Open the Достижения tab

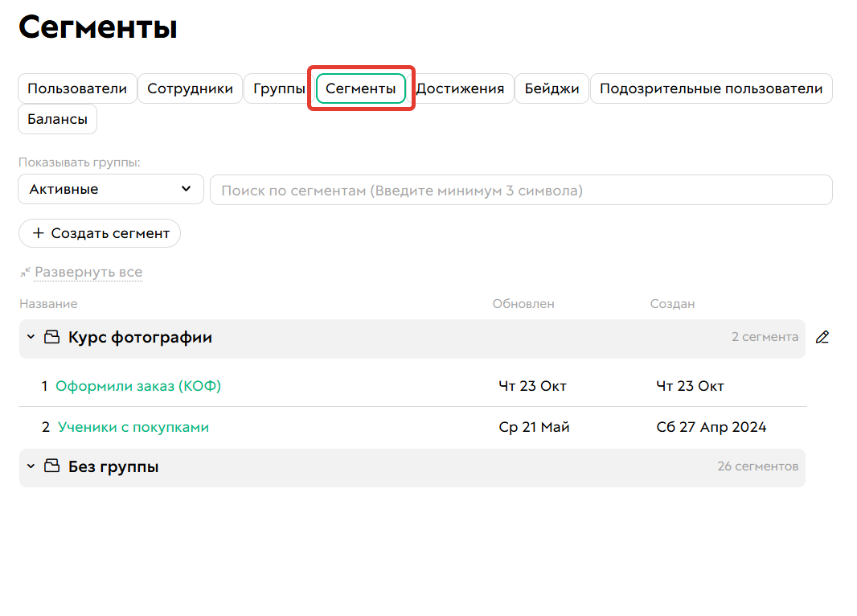pos(462,88)
